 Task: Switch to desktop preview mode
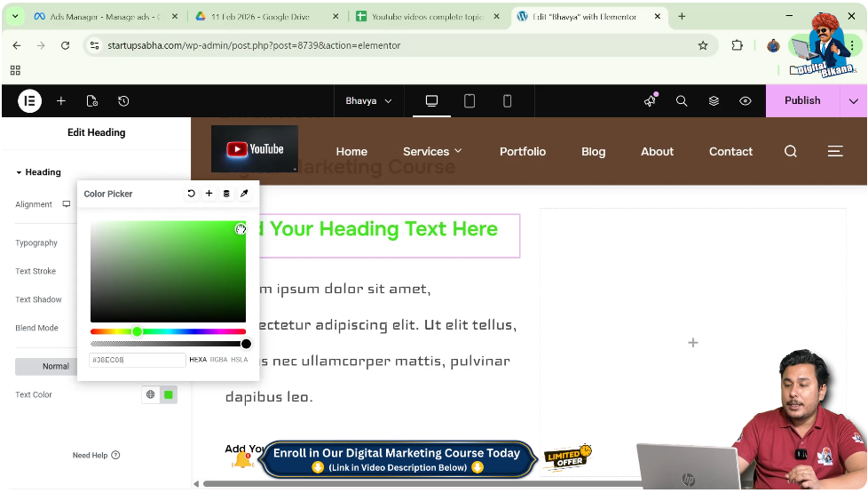(x=432, y=100)
